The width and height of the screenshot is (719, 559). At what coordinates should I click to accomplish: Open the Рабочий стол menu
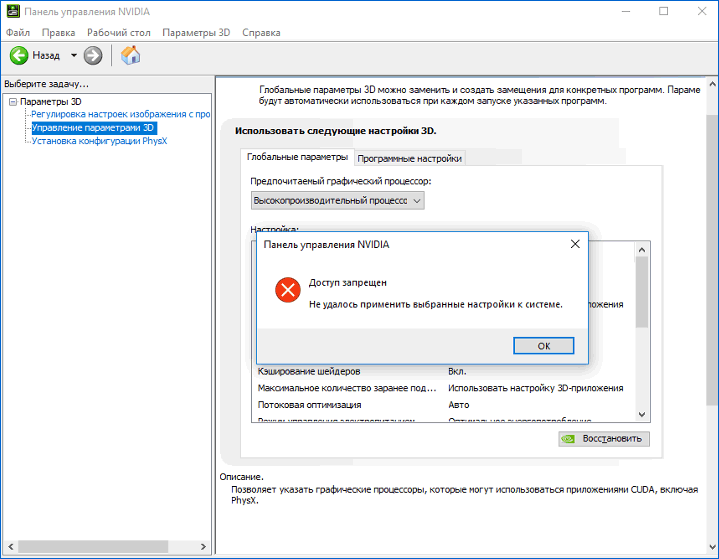tap(118, 32)
